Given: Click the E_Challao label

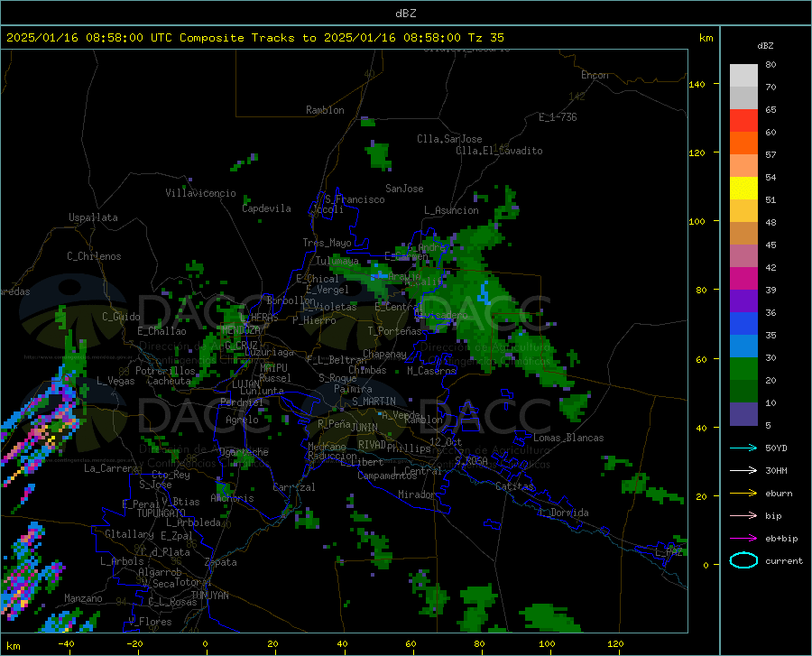Looking at the screenshot, I should (161, 331).
